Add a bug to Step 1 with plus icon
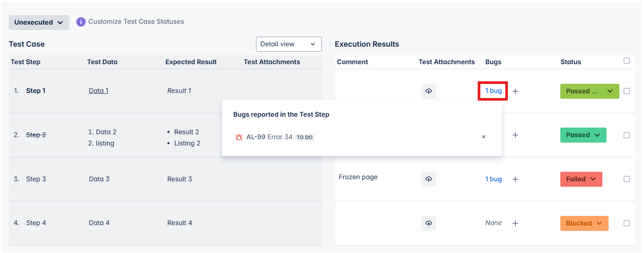The image size is (644, 253). (x=515, y=91)
